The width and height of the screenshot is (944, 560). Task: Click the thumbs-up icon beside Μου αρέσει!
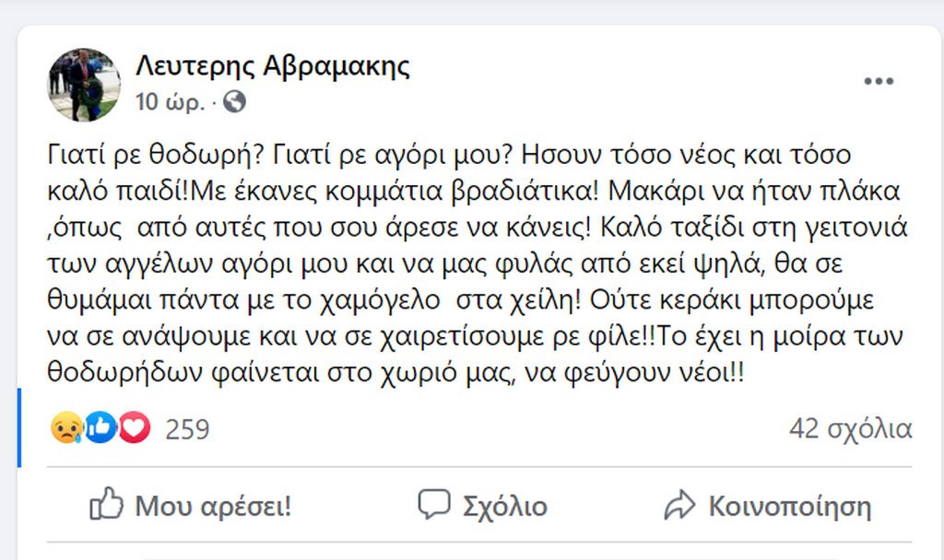[x=106, y=505]
